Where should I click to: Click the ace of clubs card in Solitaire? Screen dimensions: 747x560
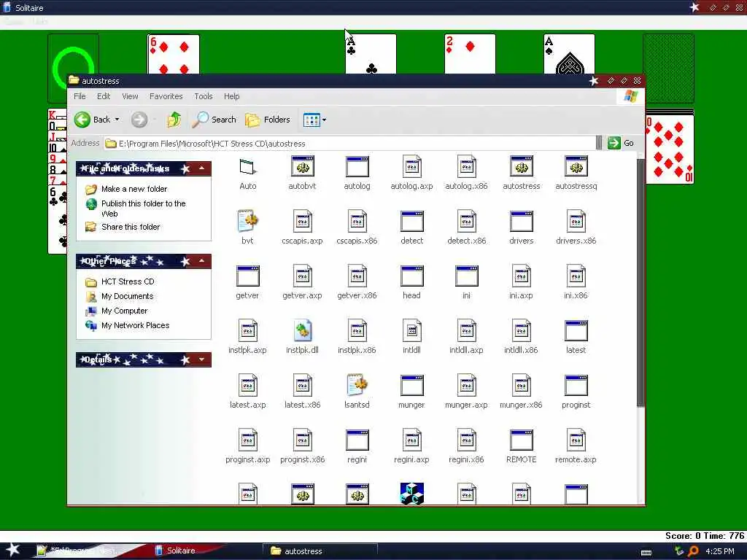371,54
